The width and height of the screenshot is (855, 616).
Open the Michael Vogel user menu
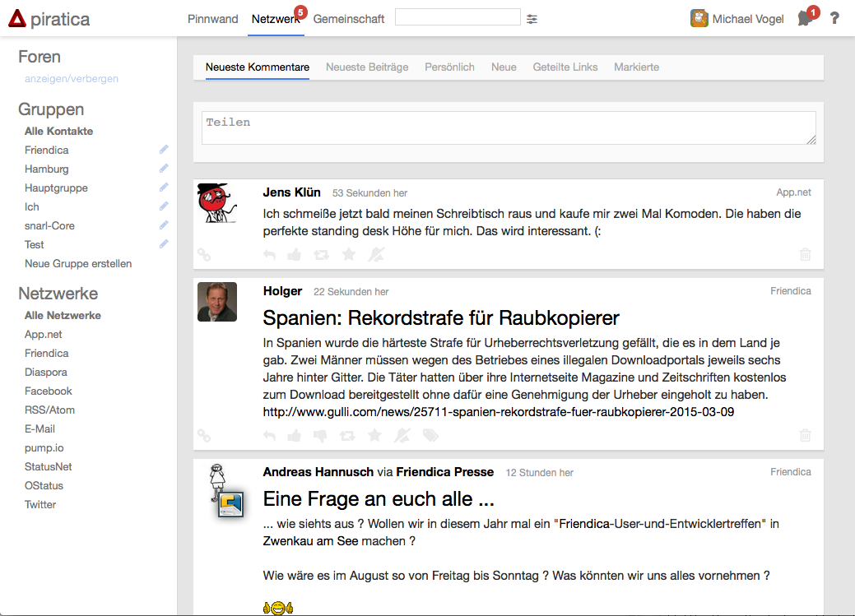tap(737, 19)
